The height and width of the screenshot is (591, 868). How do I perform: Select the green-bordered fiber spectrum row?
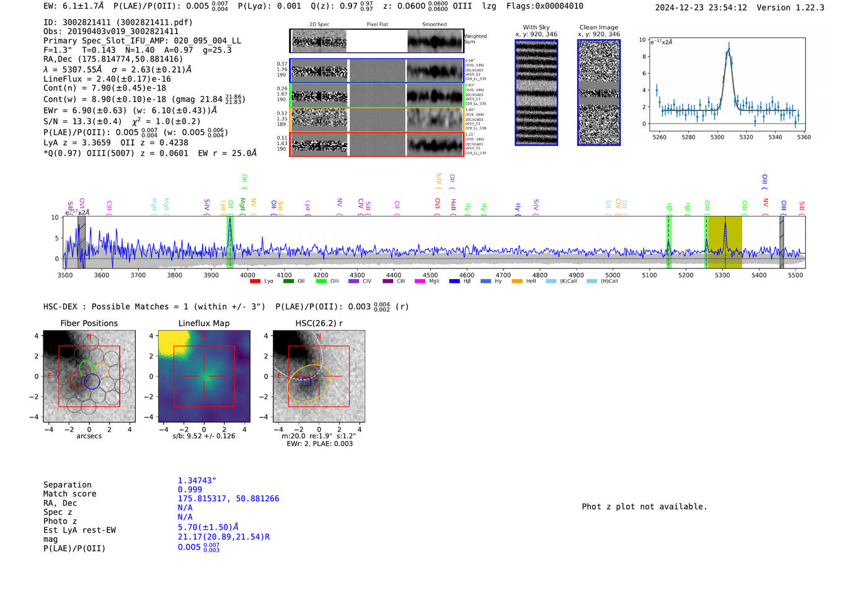(x=376, y=96)
